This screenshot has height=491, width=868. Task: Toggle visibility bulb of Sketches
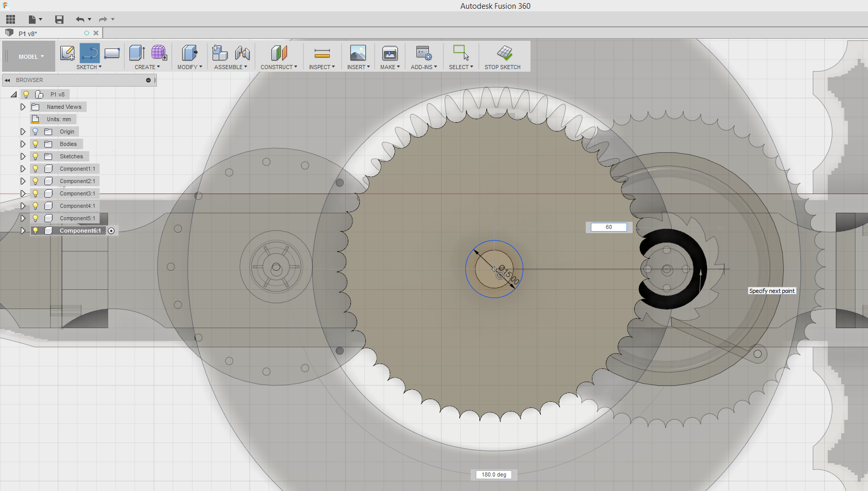(36, 156)
